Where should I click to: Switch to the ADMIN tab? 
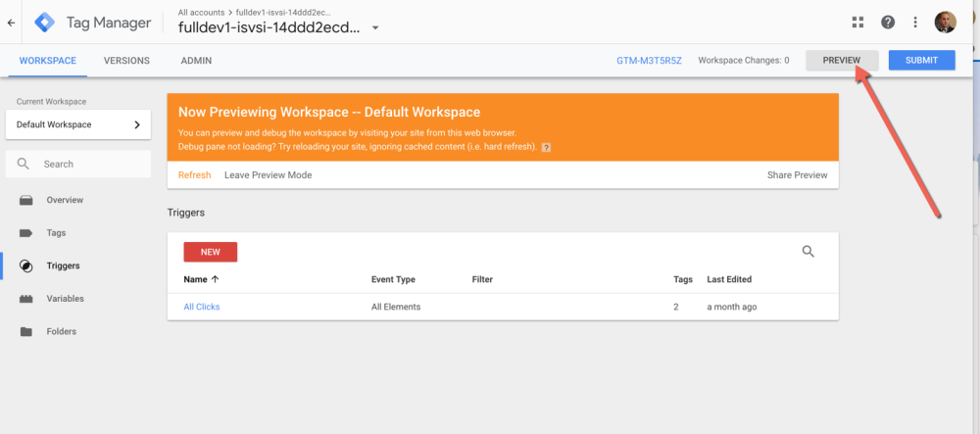[196, 61]
